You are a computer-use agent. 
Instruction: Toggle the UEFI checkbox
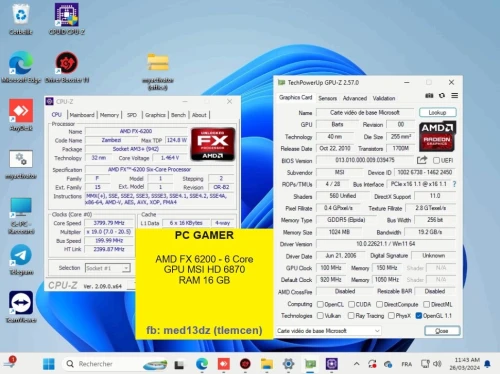(436, 160)
